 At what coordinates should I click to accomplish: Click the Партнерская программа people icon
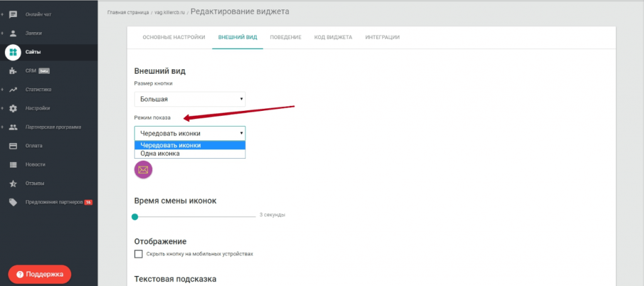(x=13, y=127)
